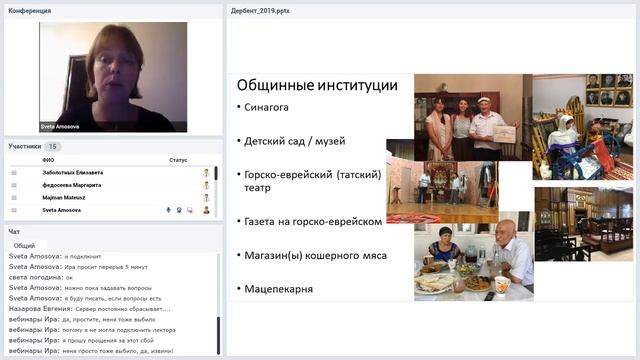Click the Sveta Amosova name label on video
This screenshot has width=640, height=360.
(x=60, y=127)
